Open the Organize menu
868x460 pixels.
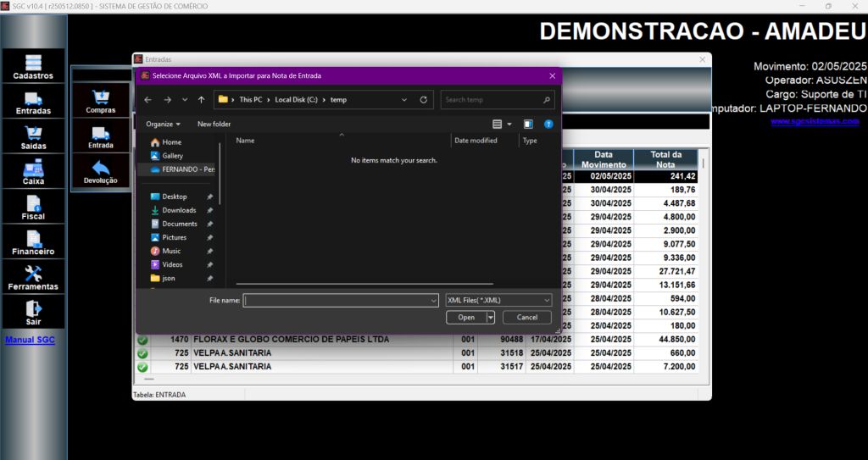pyautogui.click(x=163, y=124)
